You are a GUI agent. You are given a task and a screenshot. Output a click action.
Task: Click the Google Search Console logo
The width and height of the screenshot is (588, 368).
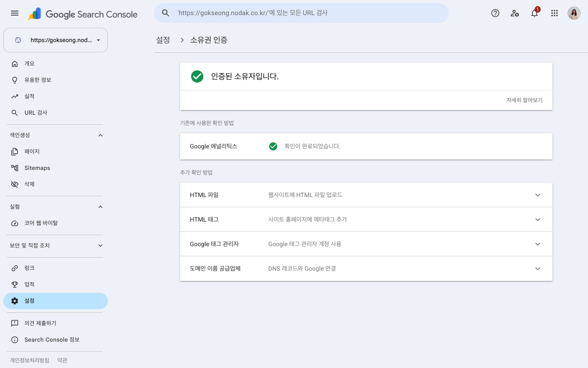point(83,14)
